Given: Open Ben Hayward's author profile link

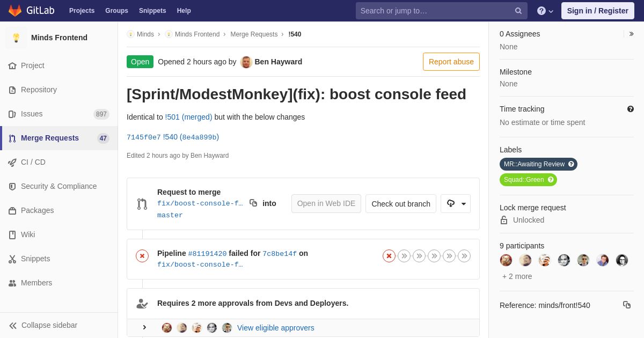Looking at the screenshot, I should (278, 62).
